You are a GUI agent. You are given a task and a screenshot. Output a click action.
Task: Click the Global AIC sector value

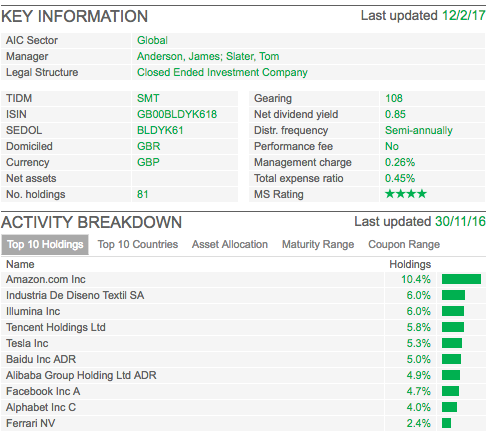tap(152, 40)
